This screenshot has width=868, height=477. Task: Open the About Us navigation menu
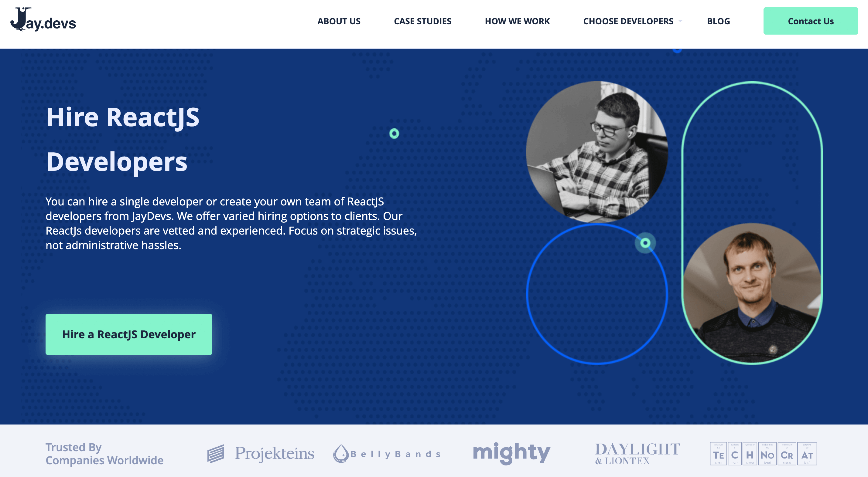[x=339, y=21]
